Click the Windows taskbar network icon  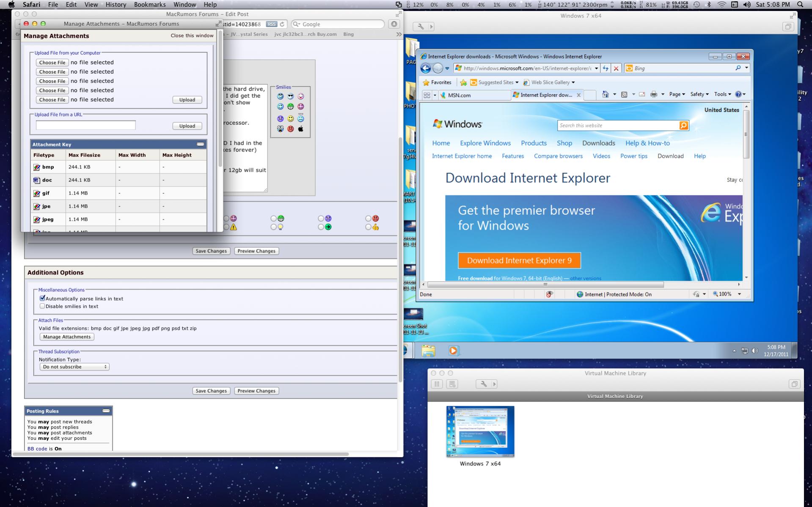(744, 351)
